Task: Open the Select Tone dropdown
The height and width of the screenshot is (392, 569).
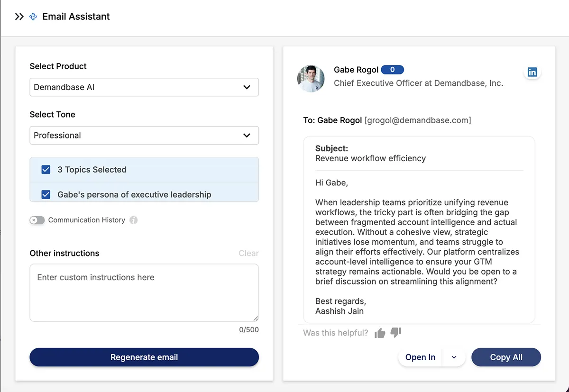Action: point(144,135)
